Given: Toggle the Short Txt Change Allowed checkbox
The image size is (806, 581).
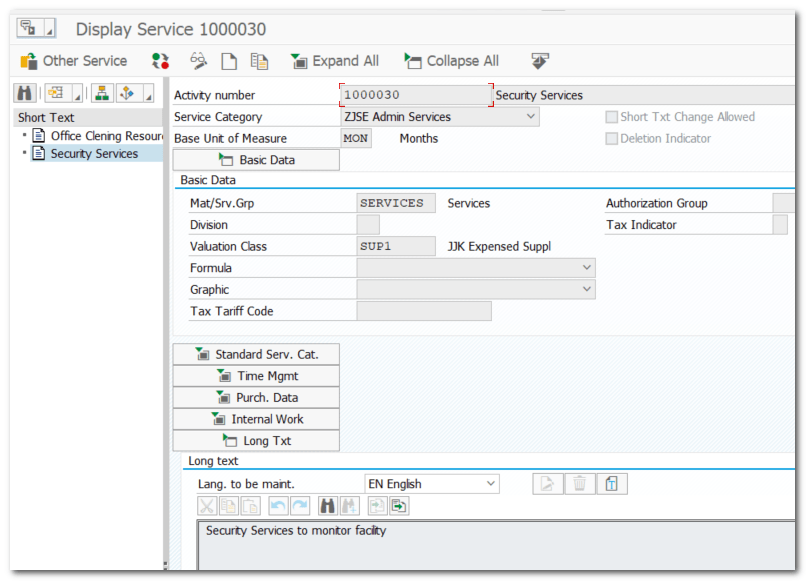Looking at the screenshot, I should [x=612, y=117].
